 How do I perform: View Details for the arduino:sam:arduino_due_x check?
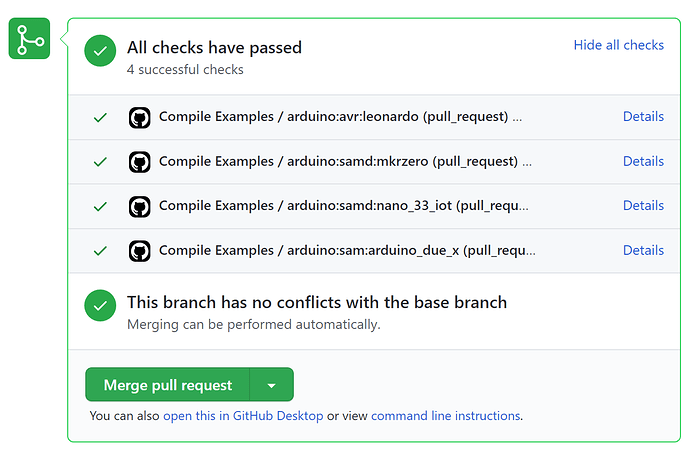click(643, 251)
